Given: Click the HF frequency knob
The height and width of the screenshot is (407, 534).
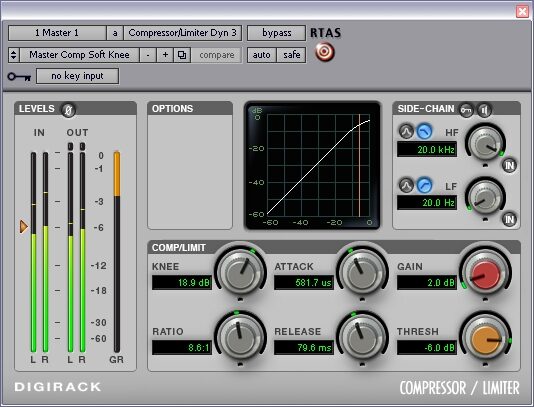Looking at the screenshot, I should (485, 144).
